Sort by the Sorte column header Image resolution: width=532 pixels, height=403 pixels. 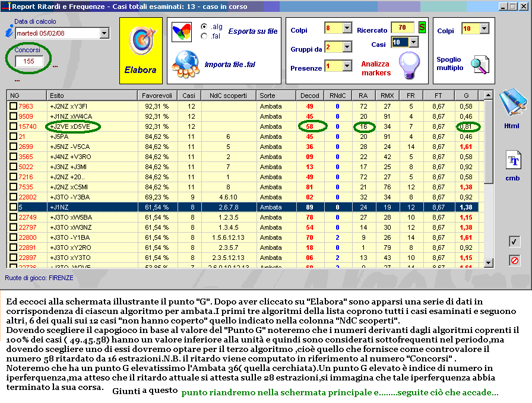276,96
